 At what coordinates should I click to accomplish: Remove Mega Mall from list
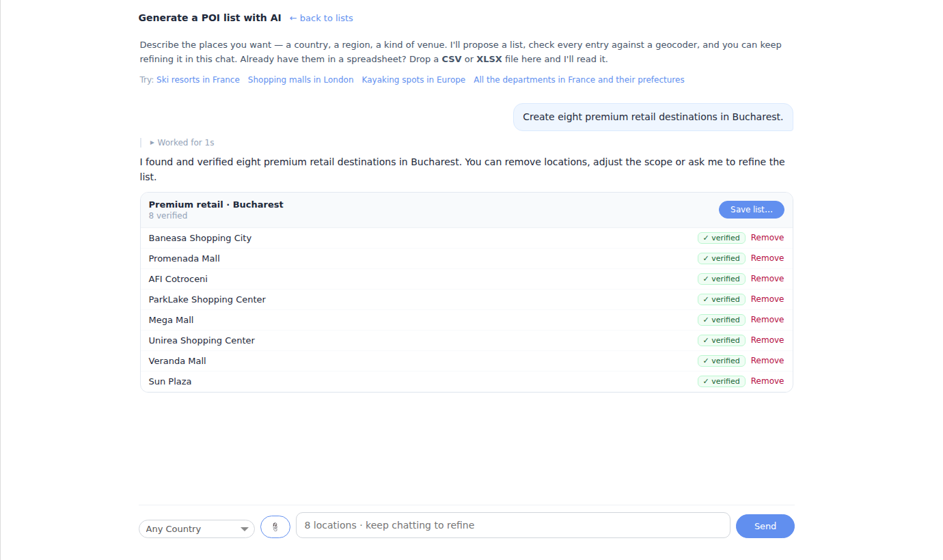[x=767, y=320]
